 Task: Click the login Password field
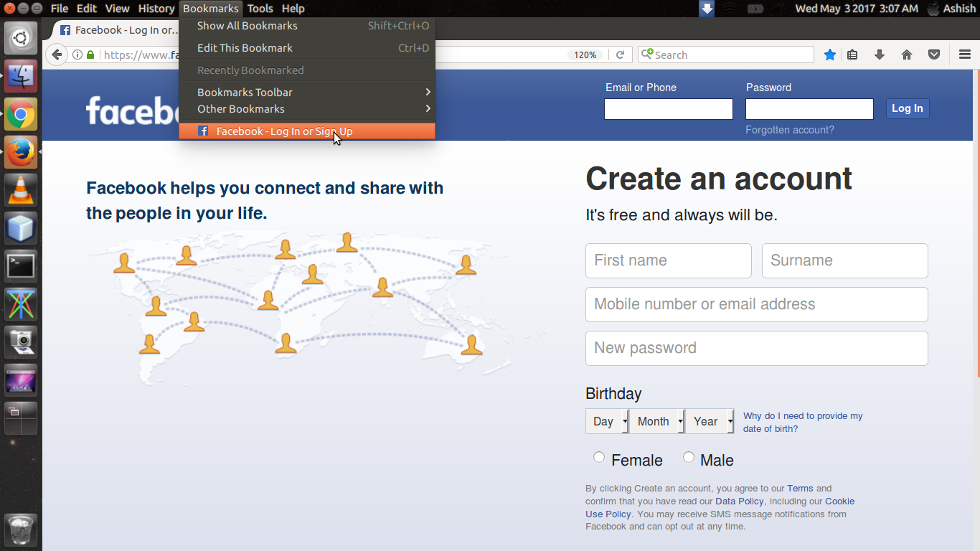click(x=809, y=109)
